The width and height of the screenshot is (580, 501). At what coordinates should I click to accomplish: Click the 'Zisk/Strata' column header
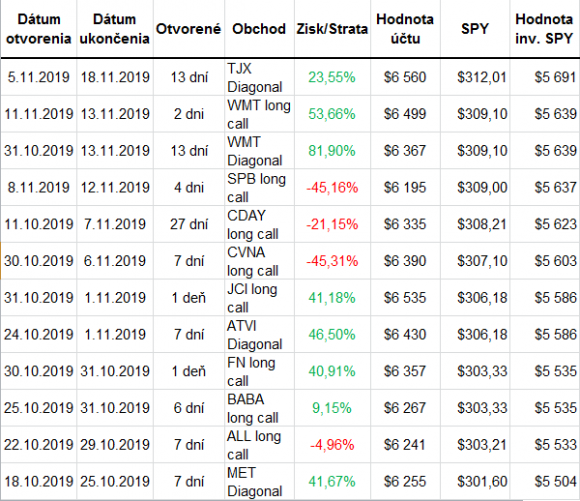pos(332,29)
